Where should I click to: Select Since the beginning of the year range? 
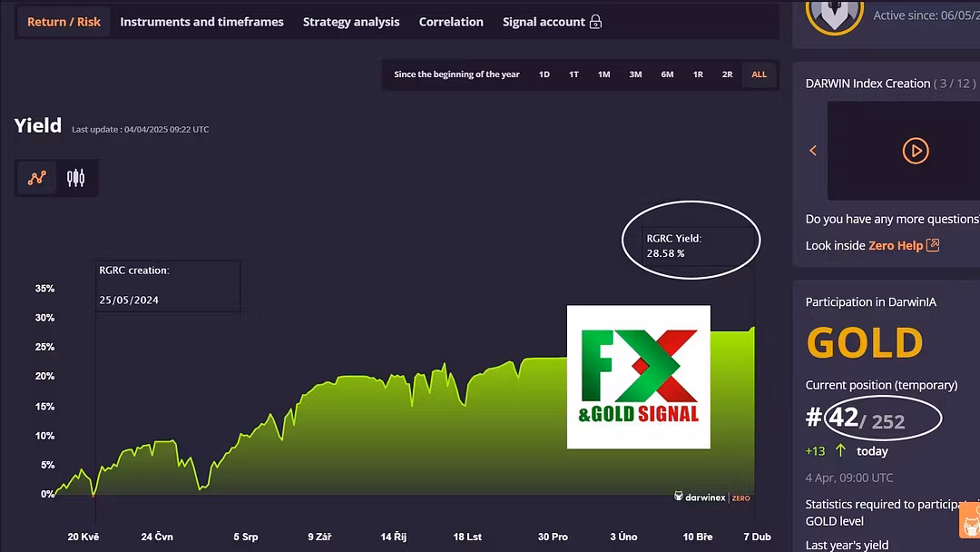456,74
